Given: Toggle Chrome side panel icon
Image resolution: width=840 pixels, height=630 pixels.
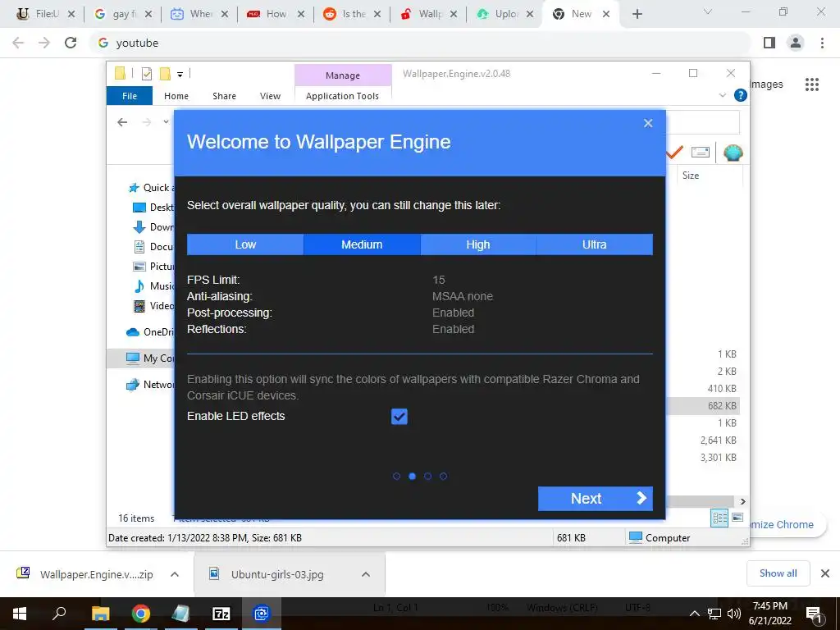Looking at the screenshot, I should coord(769,43).
